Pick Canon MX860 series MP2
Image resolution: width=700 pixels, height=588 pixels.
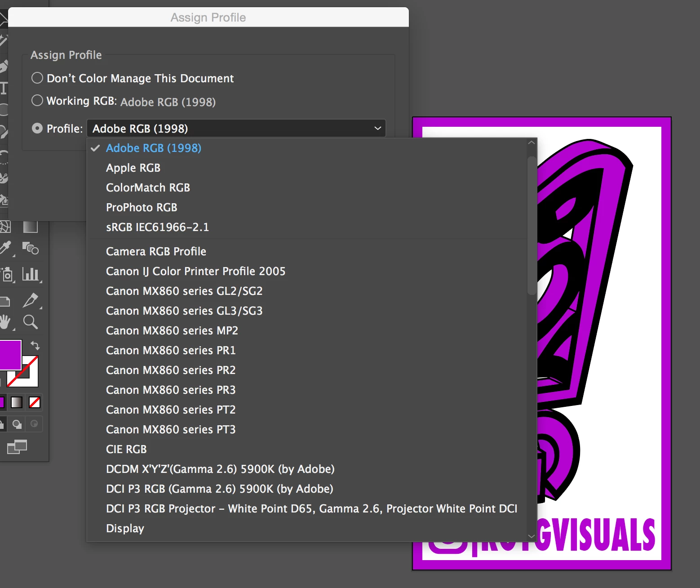(x=307, y=330)
